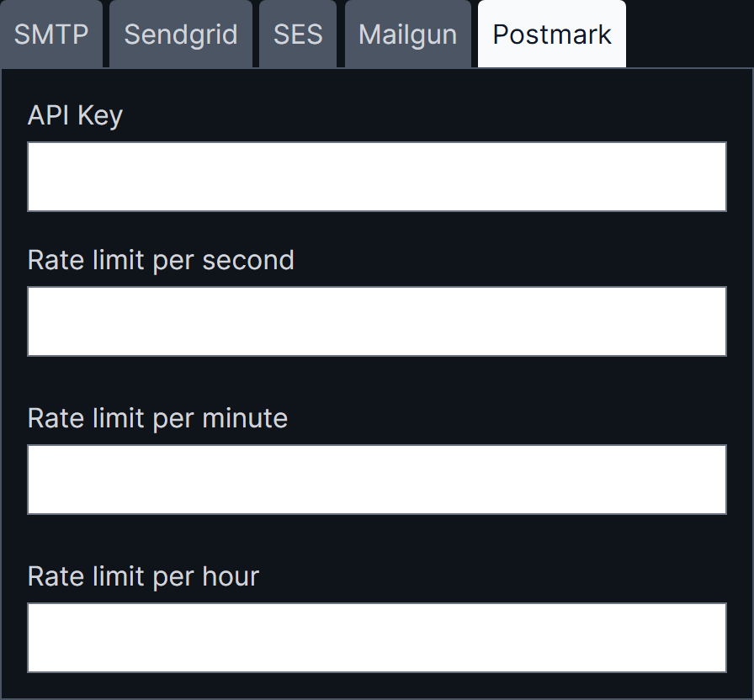Focus the Rate limit per hour field
Image resolution: width=754 pixels, height=700 pixels.
coord(377,638)
